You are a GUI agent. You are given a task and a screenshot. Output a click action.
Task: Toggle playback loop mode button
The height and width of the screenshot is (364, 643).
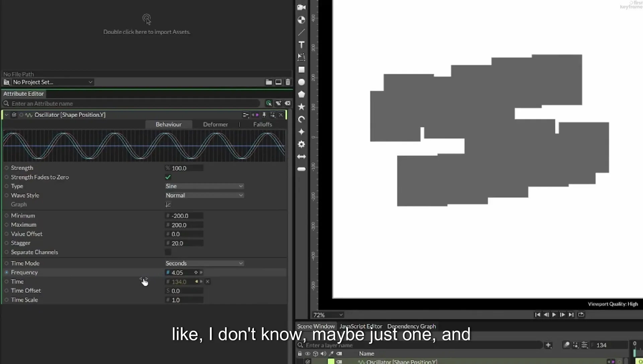pyautogui.click(x=581, y=314)
